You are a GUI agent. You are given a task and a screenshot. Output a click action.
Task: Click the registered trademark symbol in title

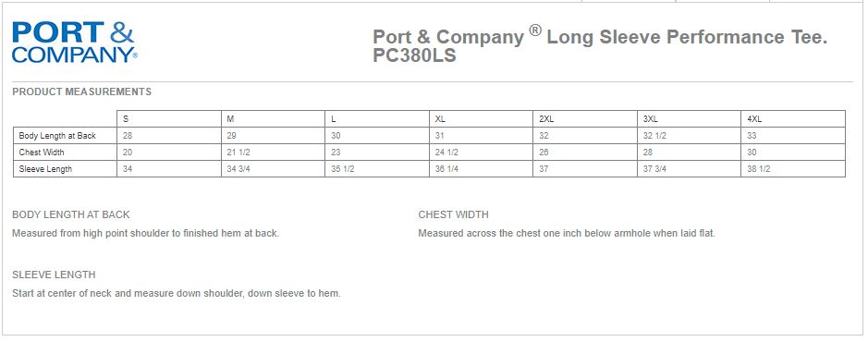coord(534,31)
